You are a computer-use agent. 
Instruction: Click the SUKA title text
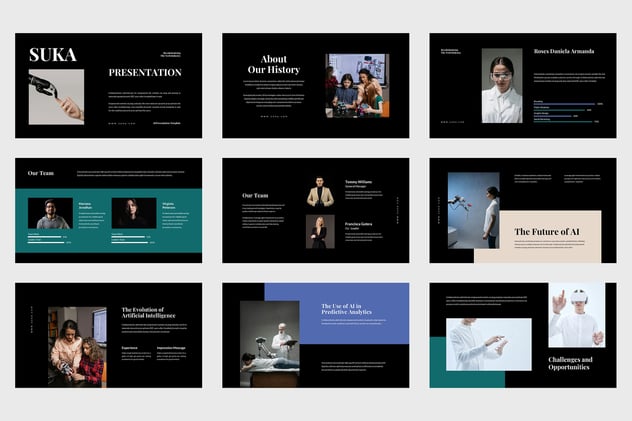point(52,55)
